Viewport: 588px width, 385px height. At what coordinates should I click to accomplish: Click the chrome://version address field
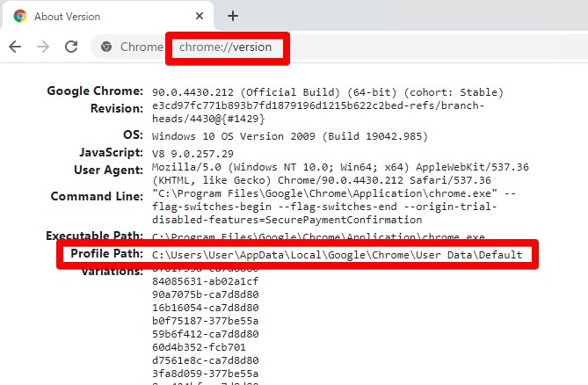tap(225, 47)
